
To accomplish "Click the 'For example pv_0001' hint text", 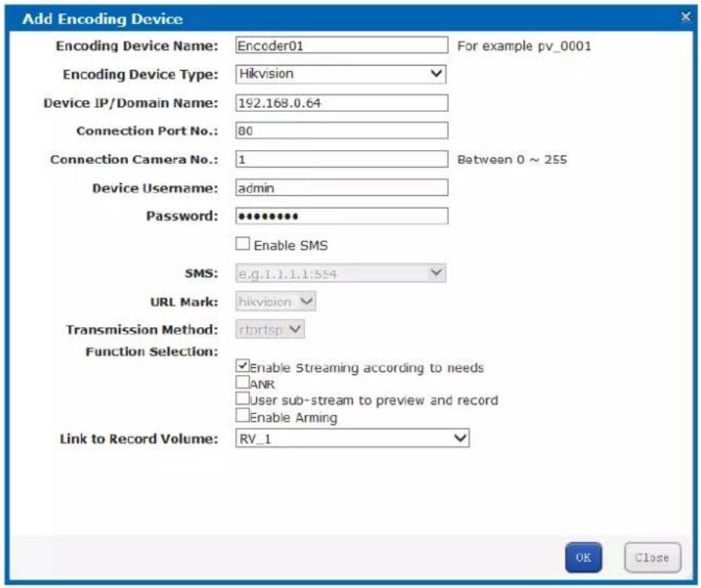I will pos(524,46).
